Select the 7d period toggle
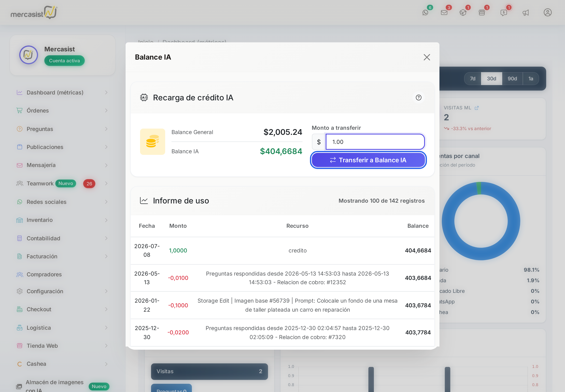The width and height of the screenshot is (565, 392). click(x=473, y=79)
